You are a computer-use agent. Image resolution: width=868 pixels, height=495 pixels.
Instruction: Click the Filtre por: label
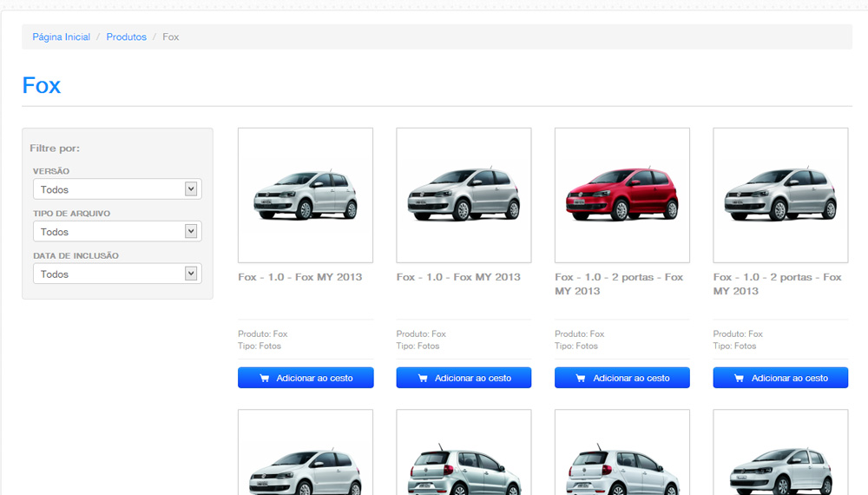pyautogui.click(x=55, y=148)
